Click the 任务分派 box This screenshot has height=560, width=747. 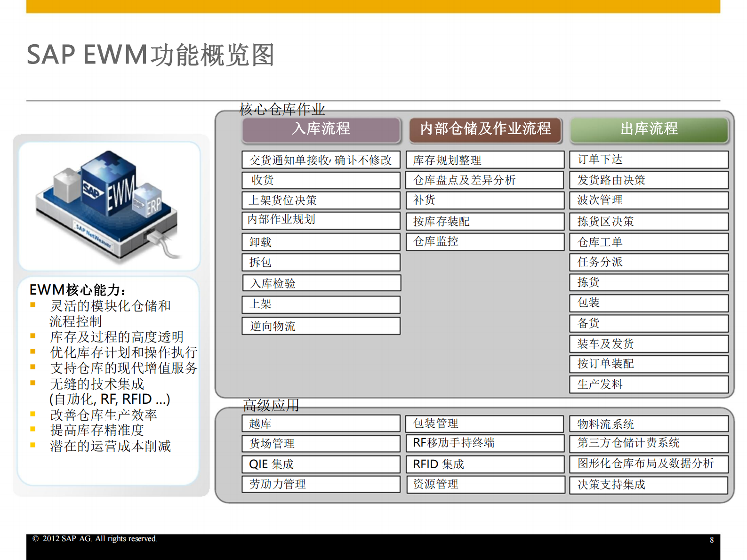click(x=649, y=262)
